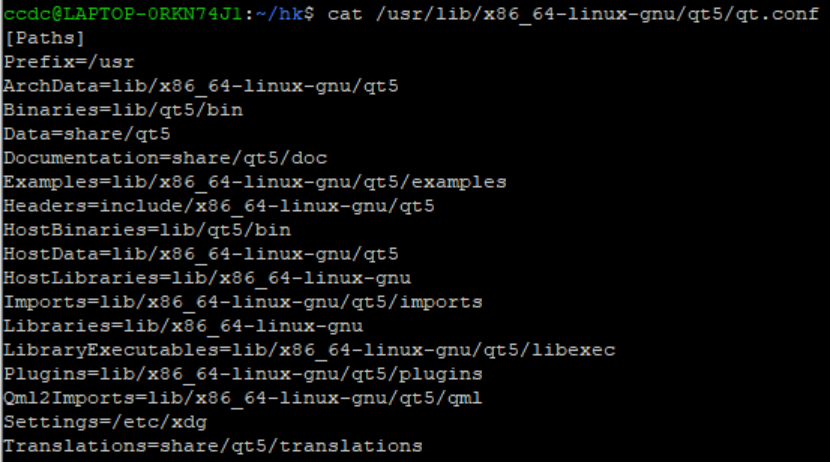The width and height of the screenshot is (830, 462).
Task: Click the Documentation=share/qt5/doc line
Action: [x=165, y=158]
